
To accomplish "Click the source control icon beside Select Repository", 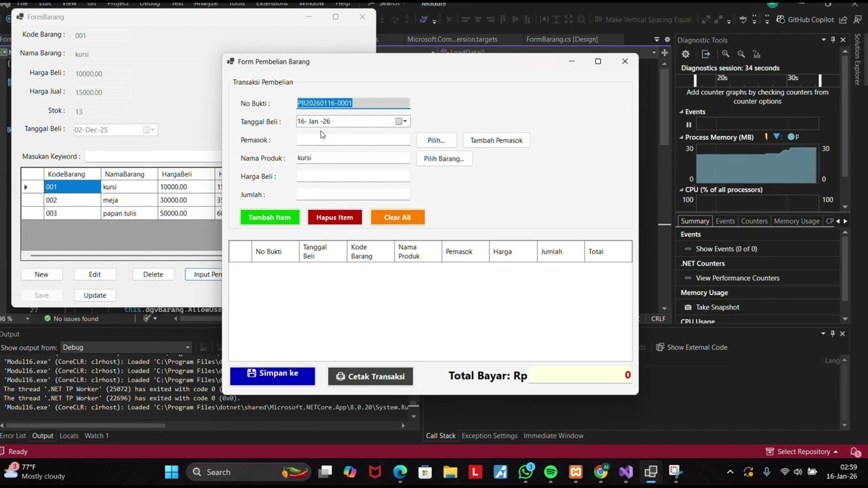I will 770,451.
